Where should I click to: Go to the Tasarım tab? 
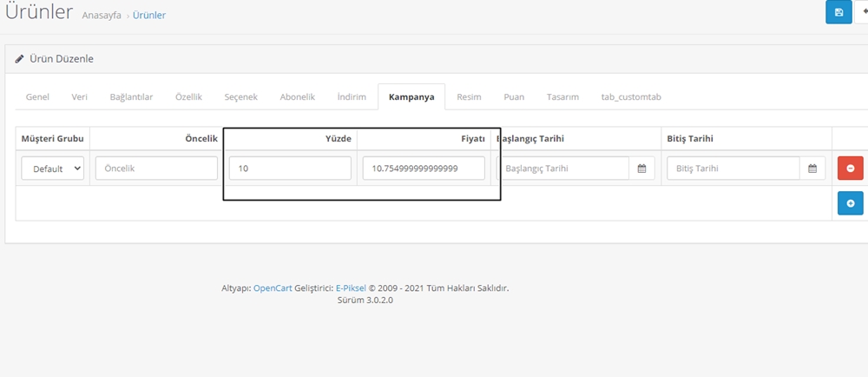pyautogui.click(x=562, y=97)
